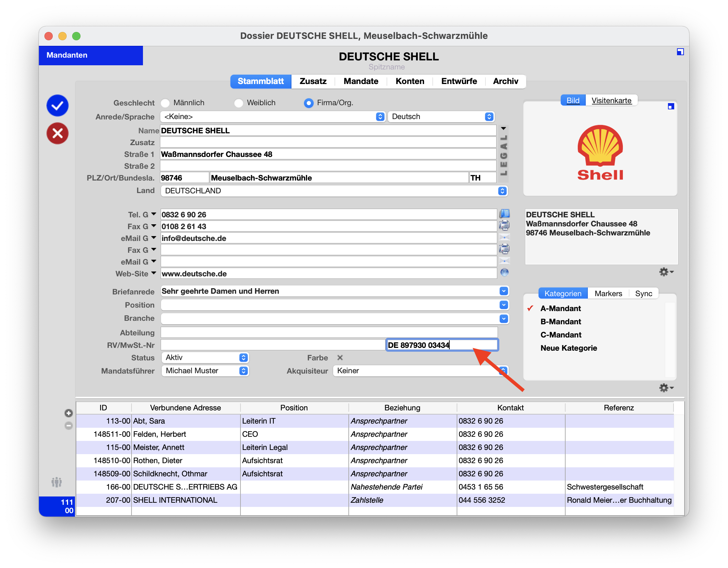The width and height of the screenshot is (728, 568).
Task: Open gear menu below the Kategorien list
Action: pos(666,387)
